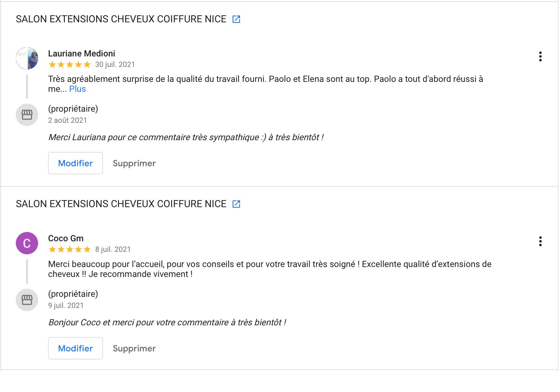Open reviewer name Coco Gm
The width and height of the screenshot is (560, 392).
click(x=66, y=238)
